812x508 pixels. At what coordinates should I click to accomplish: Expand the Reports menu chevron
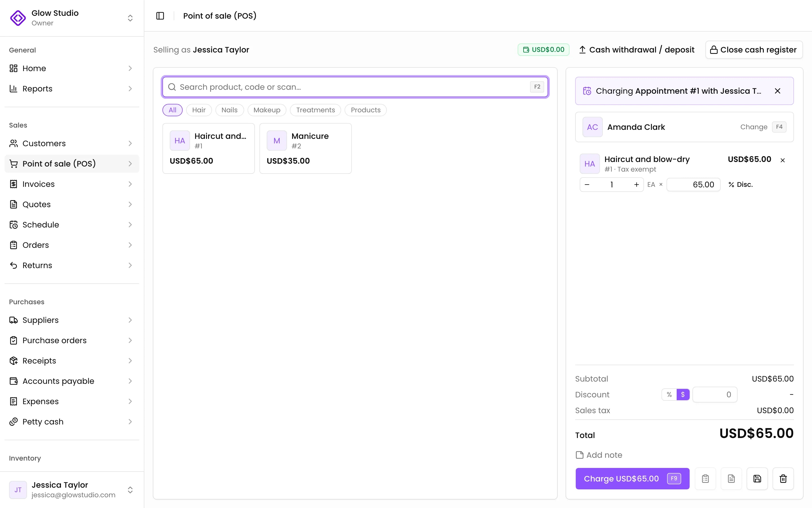[130, 89]
